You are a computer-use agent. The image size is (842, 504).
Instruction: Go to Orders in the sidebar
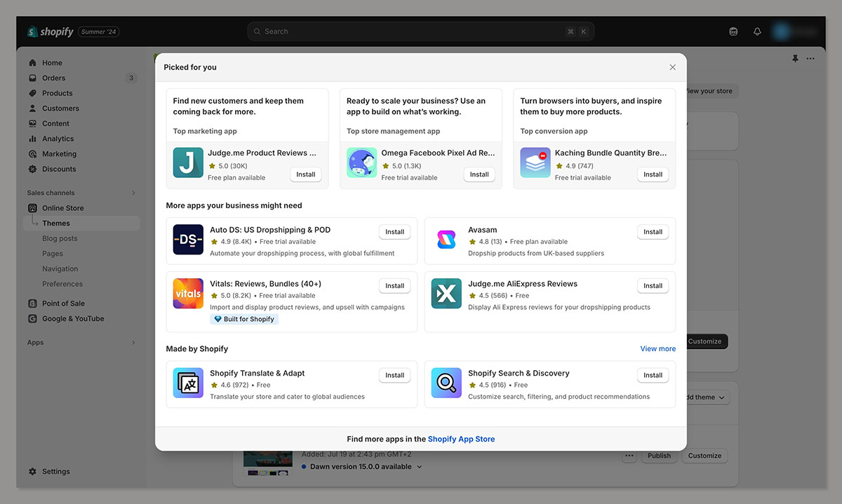coord(53,78)
